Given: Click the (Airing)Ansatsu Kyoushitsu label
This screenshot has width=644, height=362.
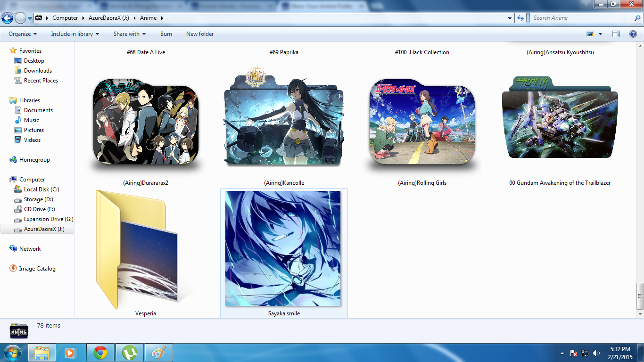Looking at the screenshot, I should (560, 52).
